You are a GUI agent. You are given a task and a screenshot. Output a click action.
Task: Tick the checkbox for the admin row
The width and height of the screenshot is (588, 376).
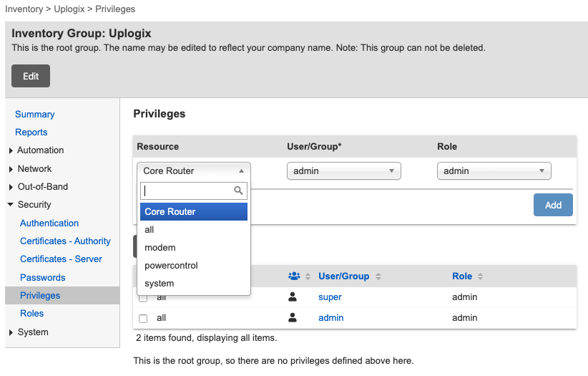(143, 318)
